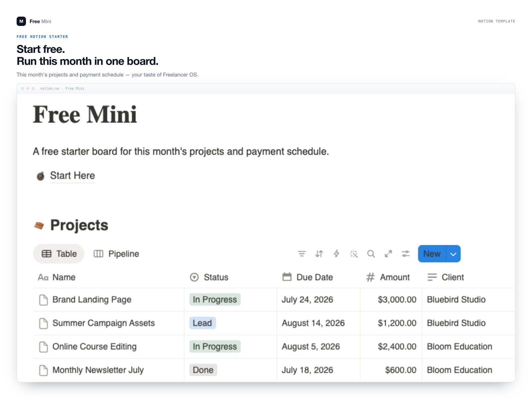Open the Projects database title
This screenshot has width=532, height=399.
(79, 225)
